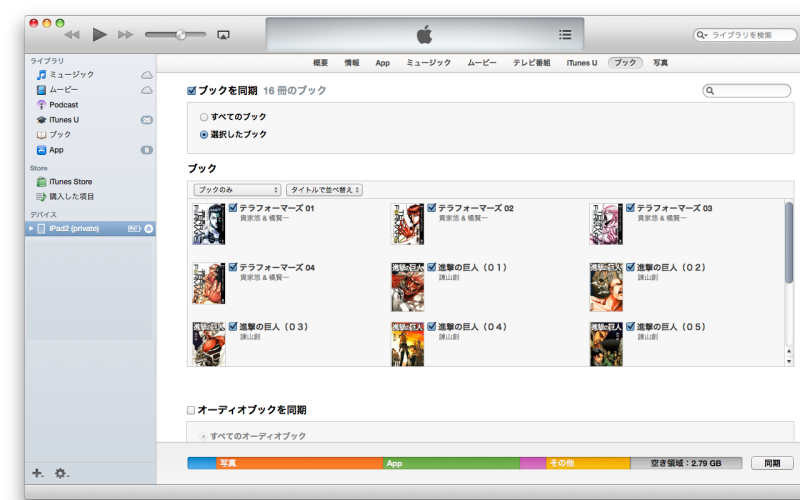Click the テラフォーマーズ 01 cover thumbnail
This screenshot has width=800, height=500.
pyautogui.click(x=209, y=224)
